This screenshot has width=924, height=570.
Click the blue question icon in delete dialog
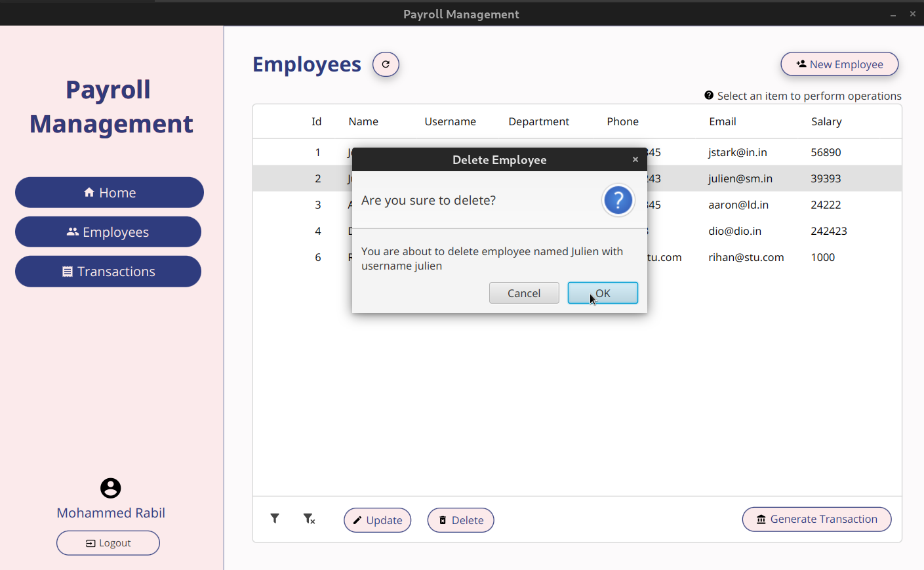618,200
